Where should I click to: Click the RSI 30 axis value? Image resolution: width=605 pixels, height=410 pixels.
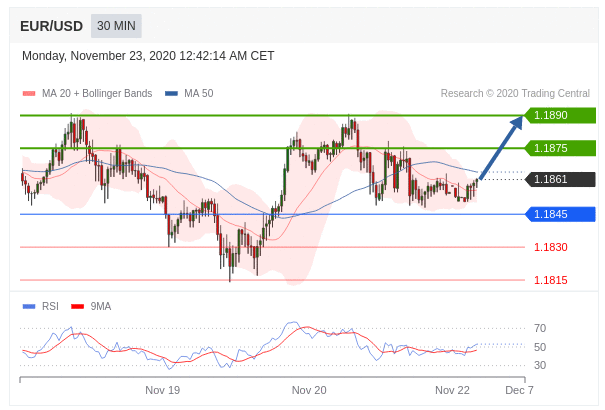(540, 365)
